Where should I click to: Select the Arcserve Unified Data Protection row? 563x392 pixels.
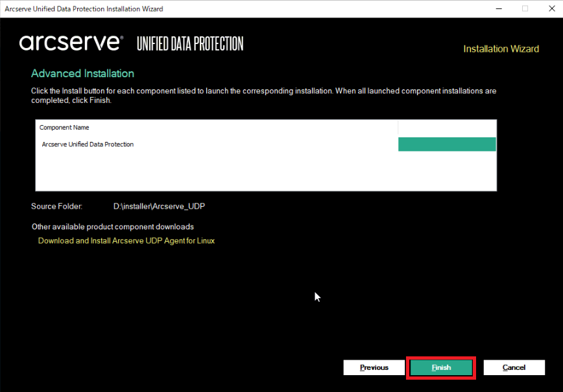pos(266,144)
